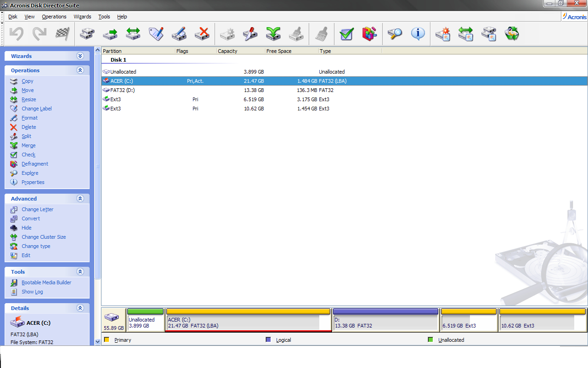Click the Acronis logo at top right

click(x=574, y=17)
